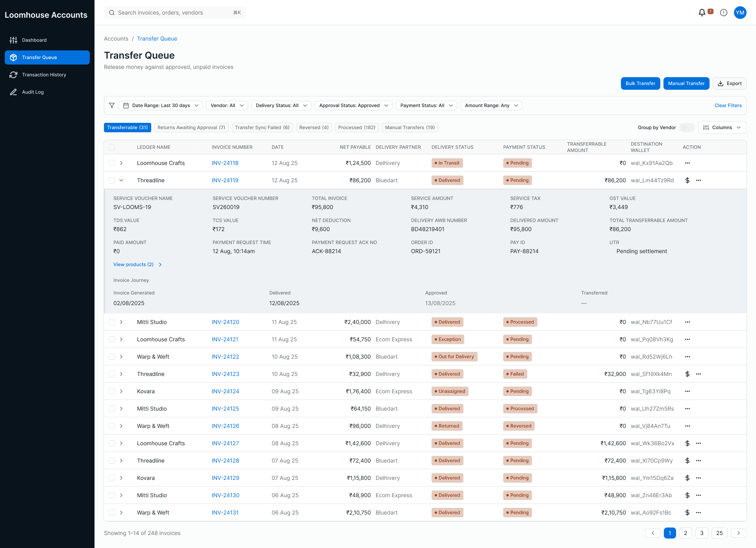The image size is (756, 548).
Task: Open Audit Log in the sidebar
Action: coord(47,92)
